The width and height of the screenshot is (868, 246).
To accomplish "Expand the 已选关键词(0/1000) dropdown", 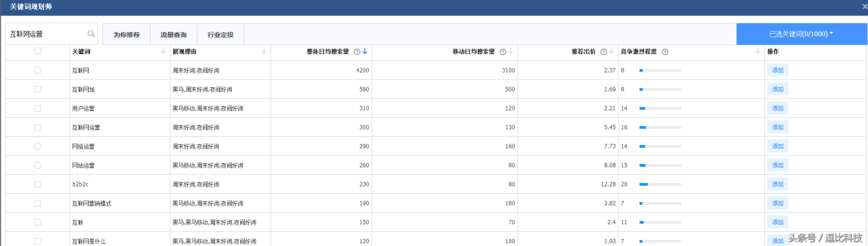I will tap(802, 34).
